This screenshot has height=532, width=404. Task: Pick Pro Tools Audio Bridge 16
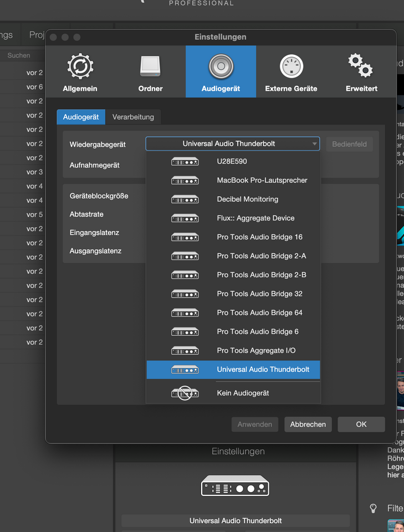pos(233,237)
